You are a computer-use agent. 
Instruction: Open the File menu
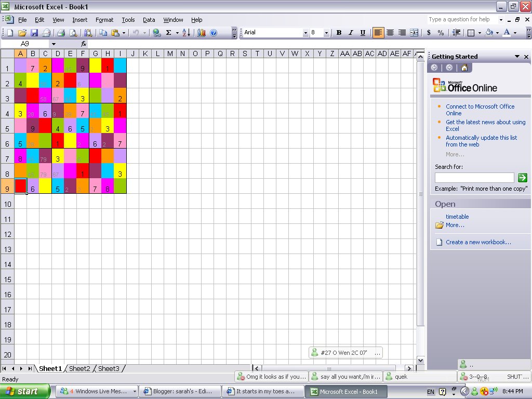coord(22,20)
